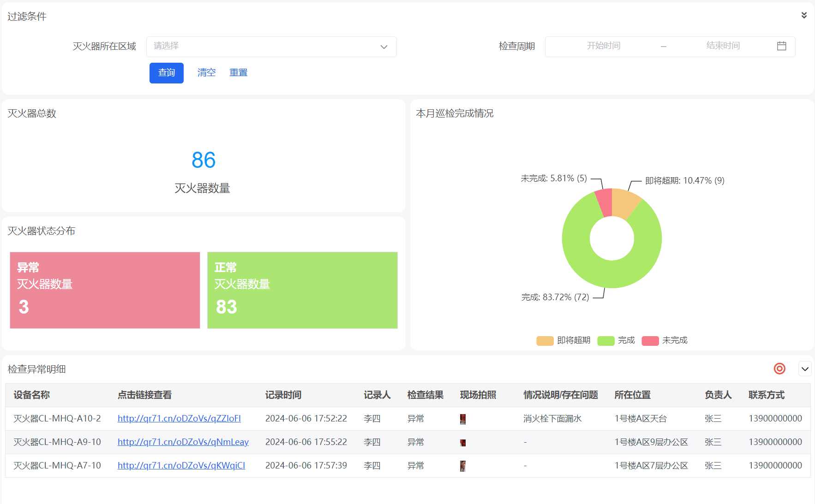The width and height of the screenshot is (815, 504).
Task: Click the 记录时间 column header
Action: [283, 395]
